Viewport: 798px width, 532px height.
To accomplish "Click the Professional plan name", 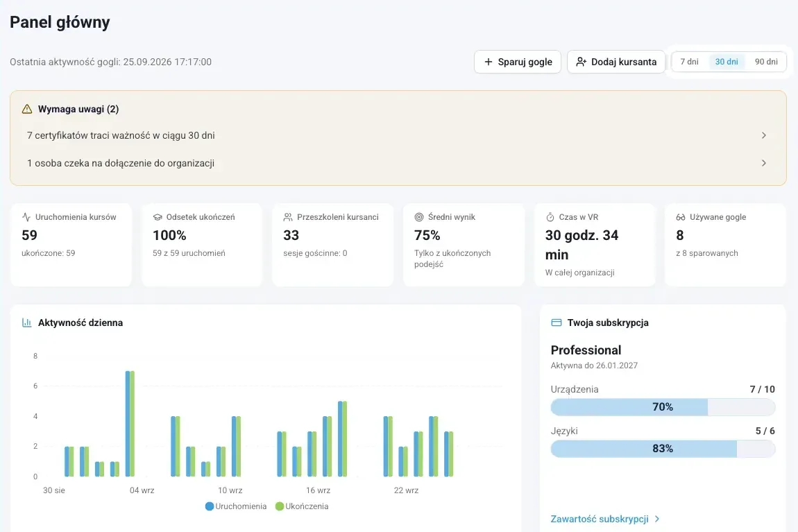I will point(586,350).
